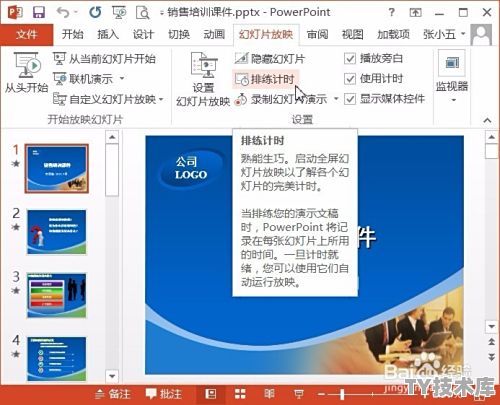
Task: Start from current slide 从当前幻灯片开始
Action: 105,59
